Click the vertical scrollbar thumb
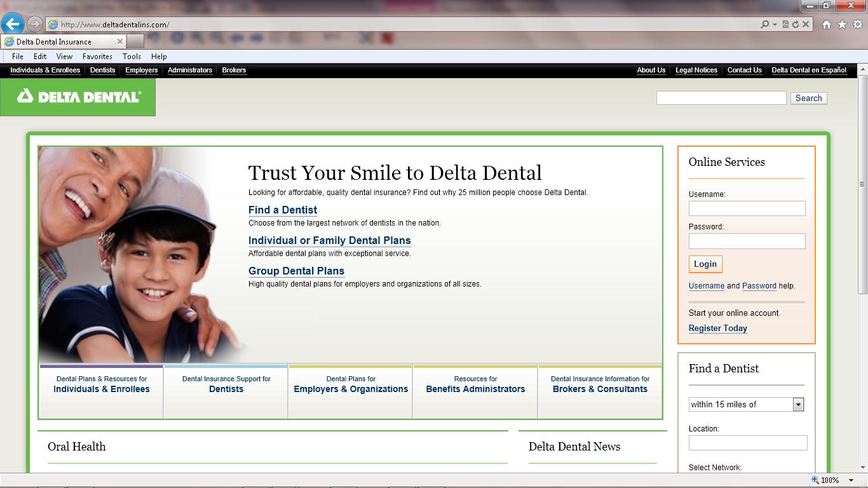868x488 pixels. 862,184
